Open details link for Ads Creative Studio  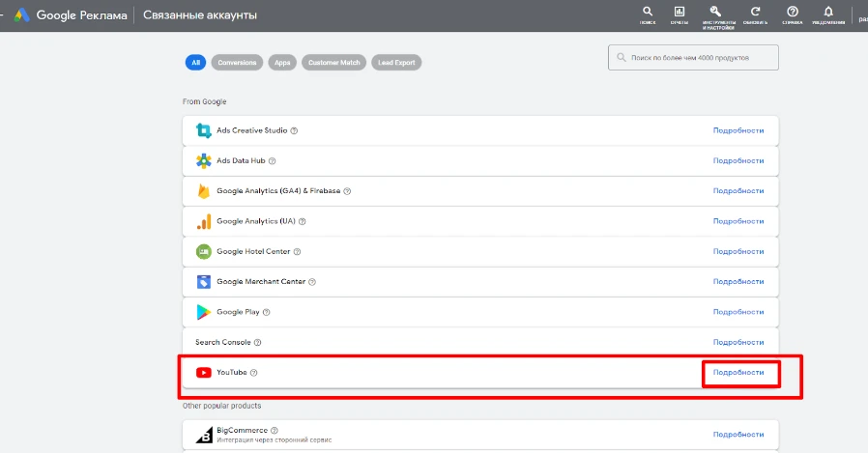tap(738, 130)
